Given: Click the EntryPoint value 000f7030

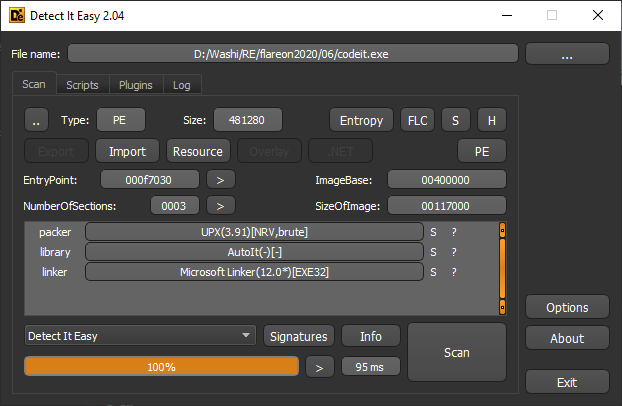Looking at the screenshot, I should pos(150,179).
